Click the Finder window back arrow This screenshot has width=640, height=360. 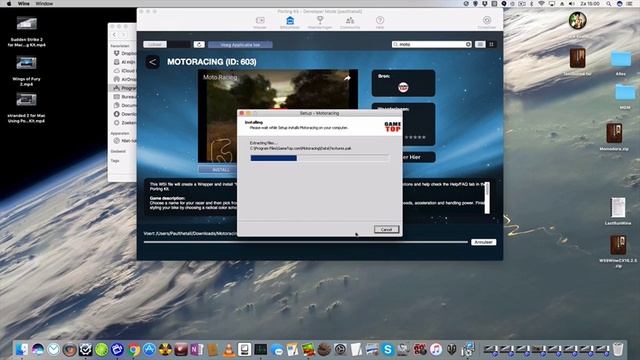coord(115,35)
